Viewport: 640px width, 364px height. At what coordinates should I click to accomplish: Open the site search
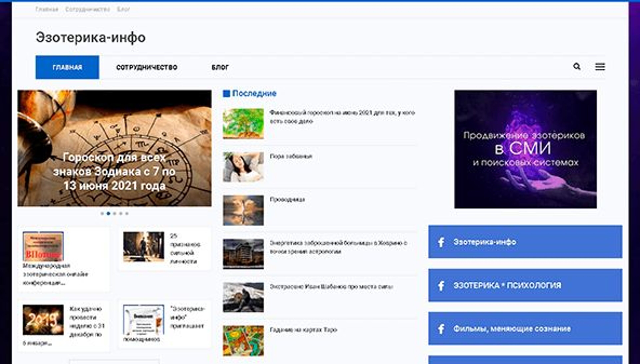(x=577, y=67)
